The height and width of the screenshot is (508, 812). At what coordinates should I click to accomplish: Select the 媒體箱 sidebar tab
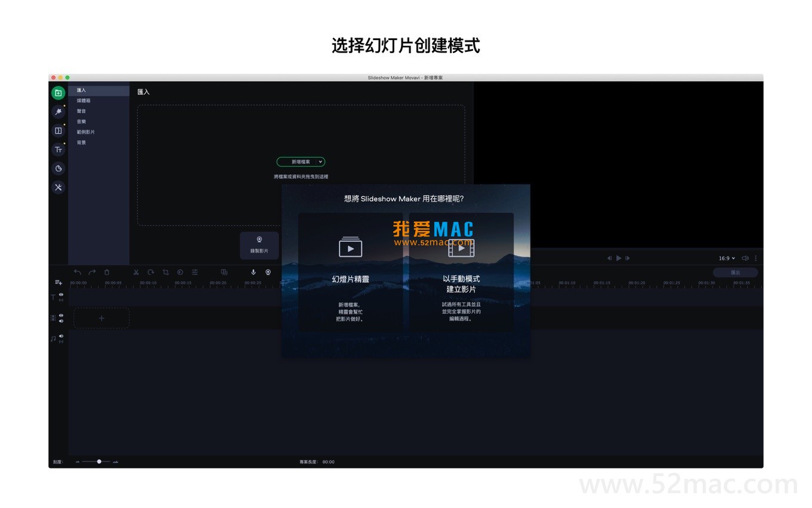(98, 101)
